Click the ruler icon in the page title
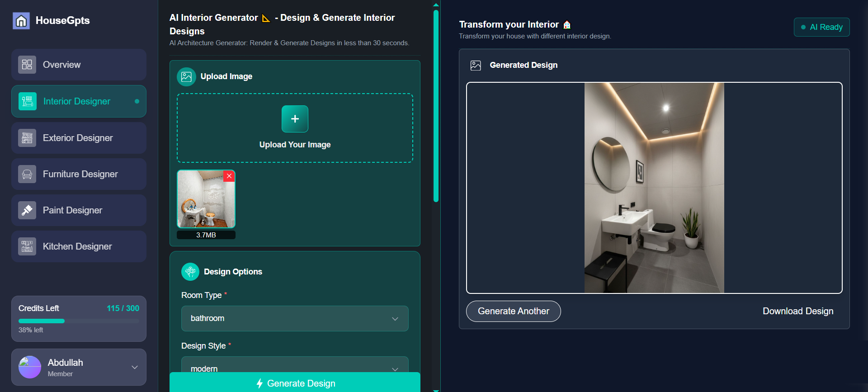 (266, 18)
